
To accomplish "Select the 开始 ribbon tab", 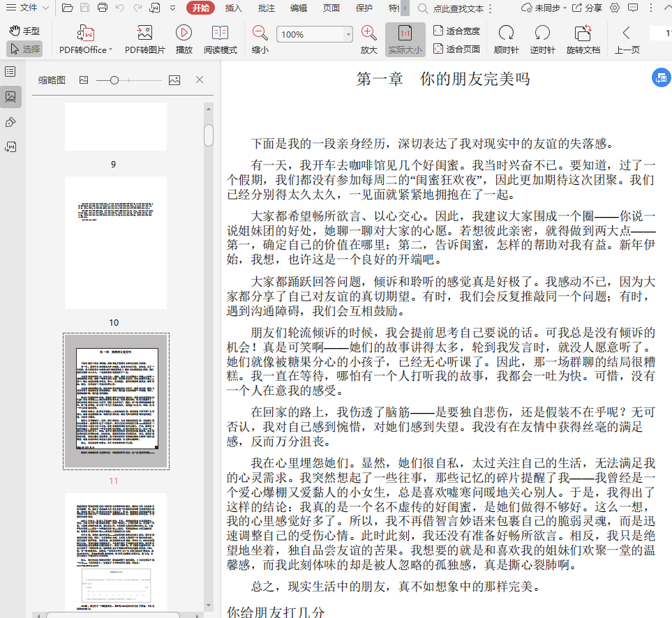I will pyautogui.click(x=200, y=8).
